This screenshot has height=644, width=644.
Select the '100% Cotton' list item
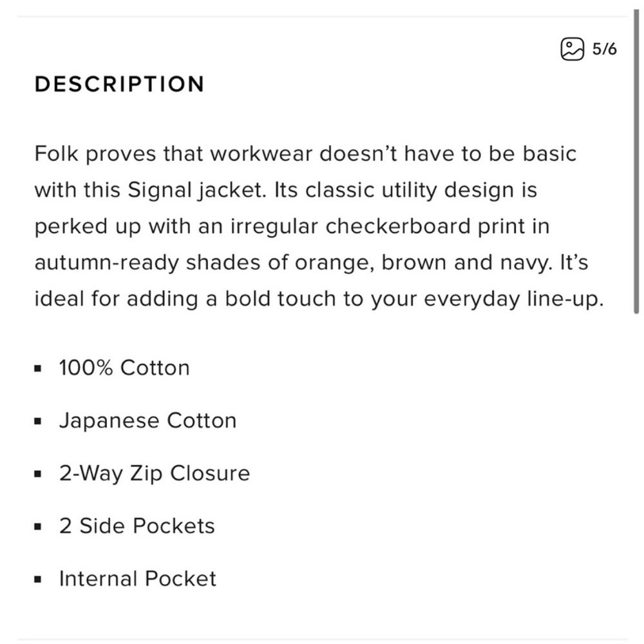124,368
